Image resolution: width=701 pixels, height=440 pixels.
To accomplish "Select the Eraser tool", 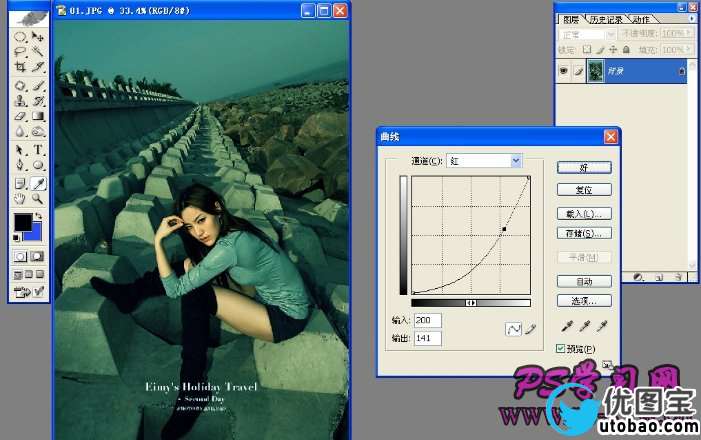I will click(20, 116).
